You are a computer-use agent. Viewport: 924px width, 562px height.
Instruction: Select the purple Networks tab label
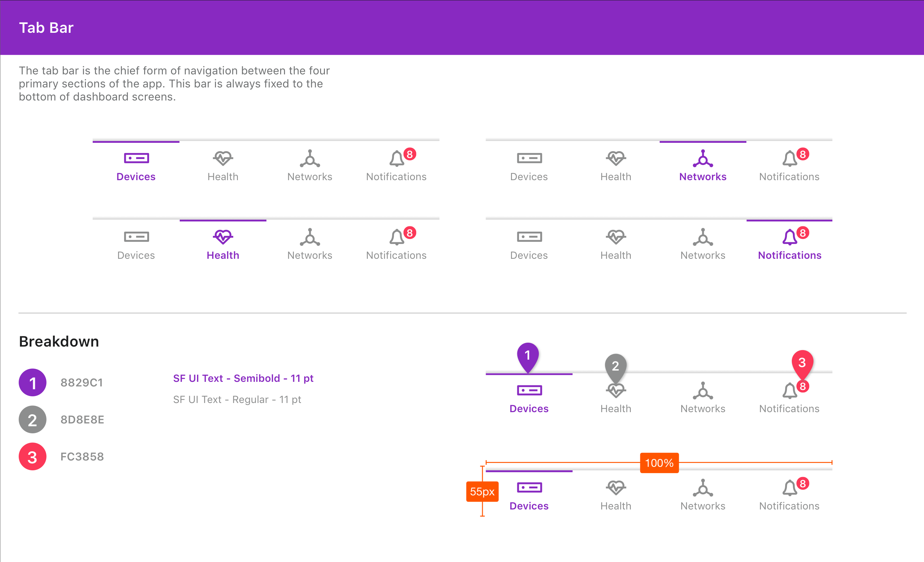pos(703,177)
